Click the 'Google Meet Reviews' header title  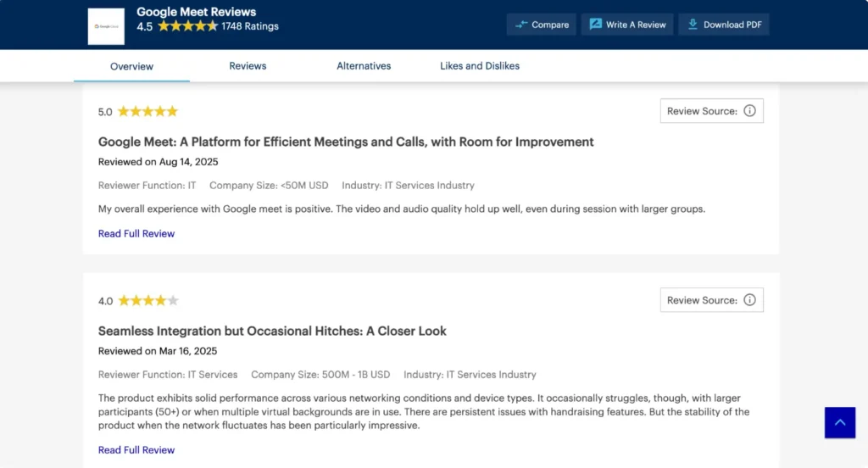click(x=197, y=12)
